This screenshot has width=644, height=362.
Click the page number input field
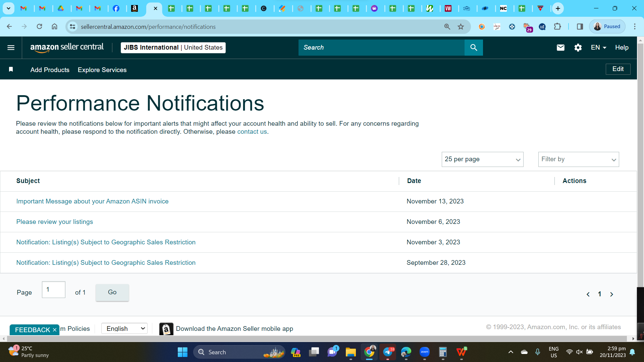tap(54, 290)
